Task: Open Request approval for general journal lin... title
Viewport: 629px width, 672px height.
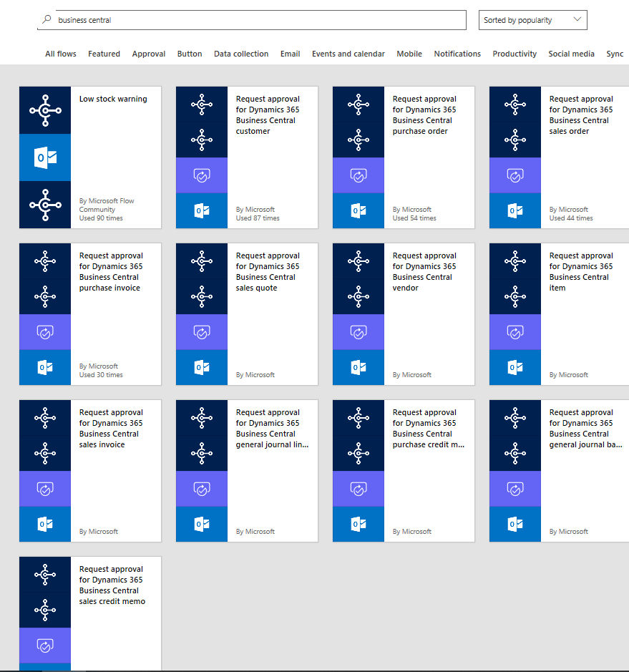Action: (272, 429)
